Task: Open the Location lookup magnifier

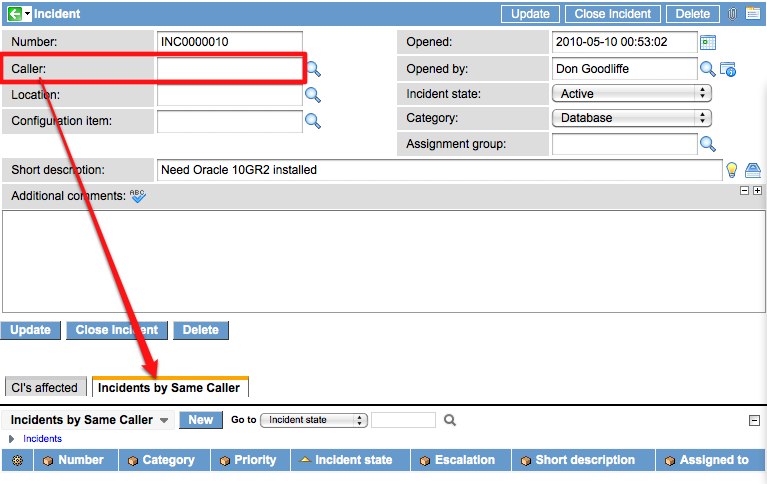Action: [313, 95]
